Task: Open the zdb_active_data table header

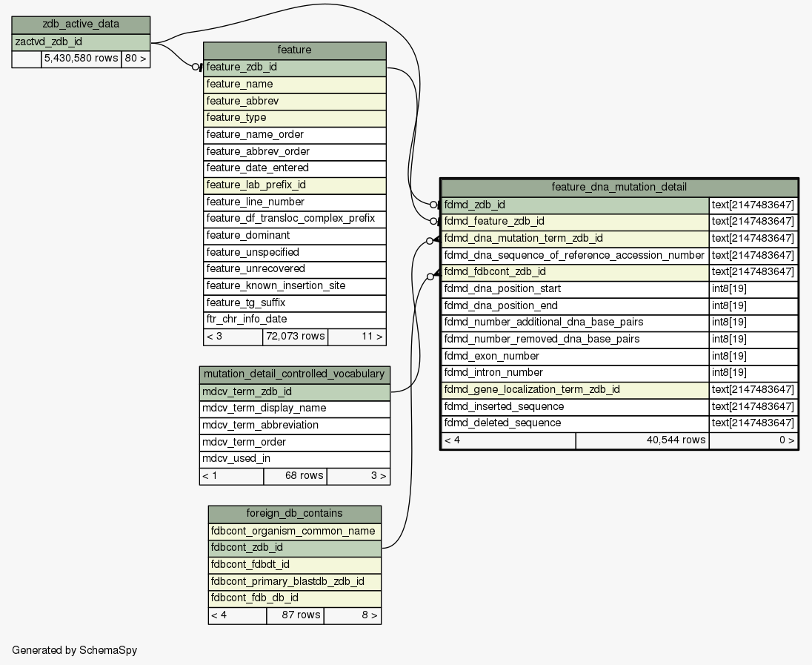Action: pyautogui.click(x=81, y=24)
